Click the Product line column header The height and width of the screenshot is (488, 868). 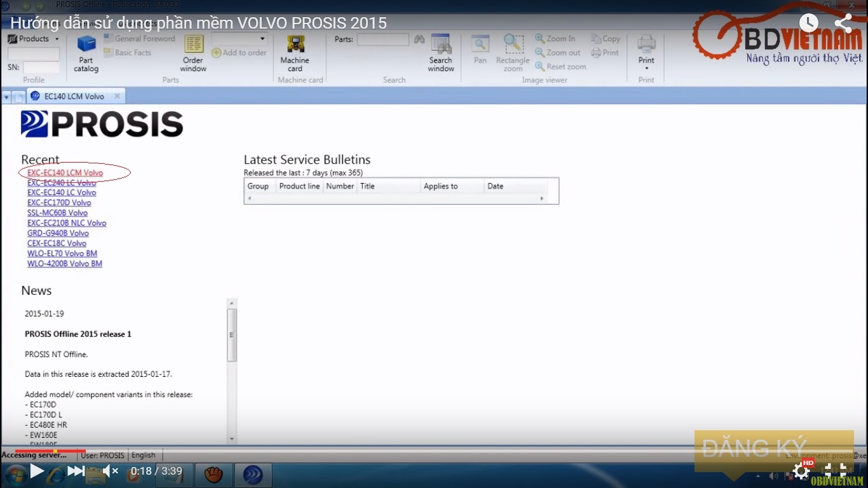[299, 186]
